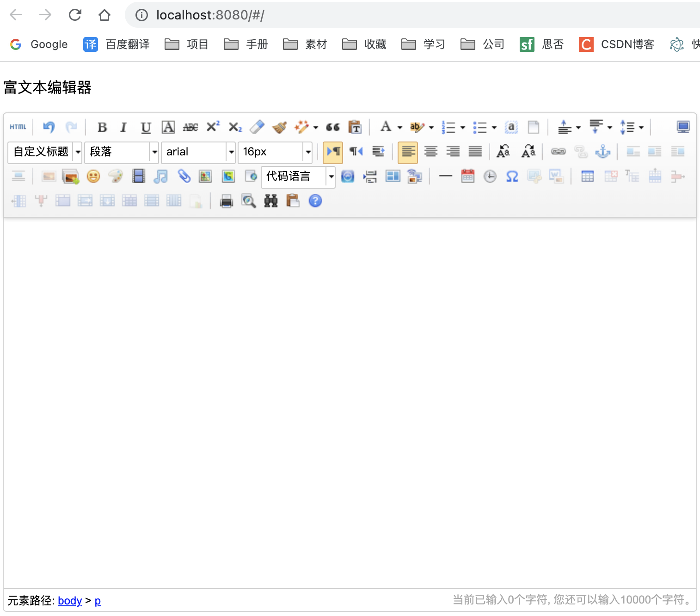This screenshot has height=616, width=700.
Task: Convert text to lowercase
Action: tap(528, 151)
